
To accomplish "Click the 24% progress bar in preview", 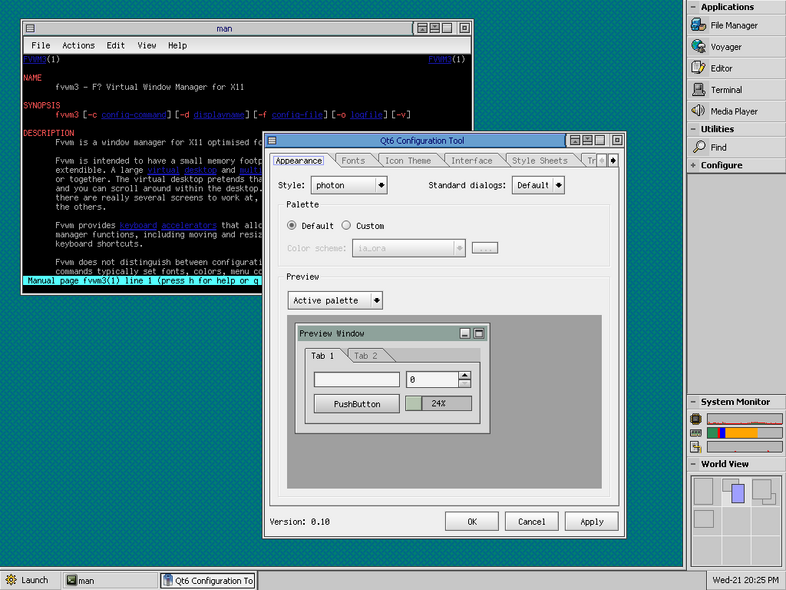I will (438, 403).
